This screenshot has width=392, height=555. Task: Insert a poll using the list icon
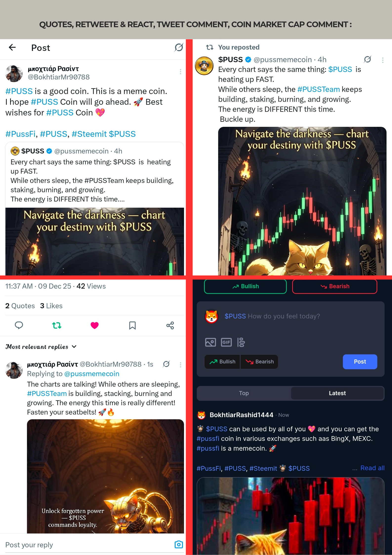(241, 342)
